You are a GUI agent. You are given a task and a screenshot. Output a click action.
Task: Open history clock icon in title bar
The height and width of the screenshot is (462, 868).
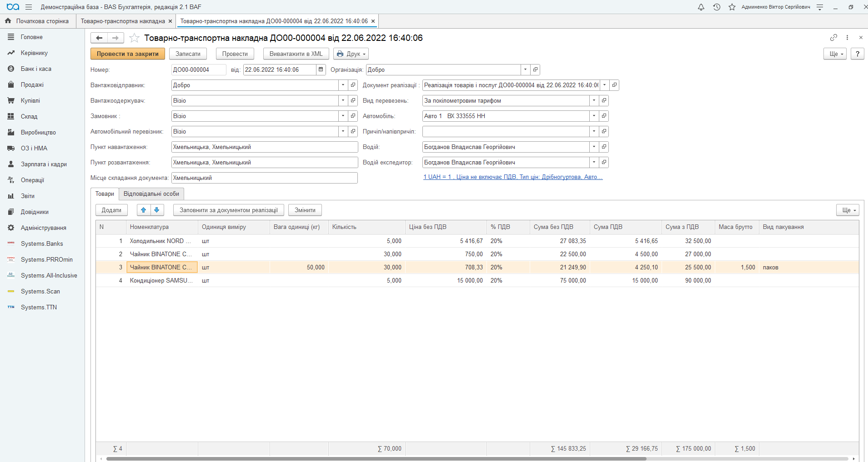click(717, 7)
